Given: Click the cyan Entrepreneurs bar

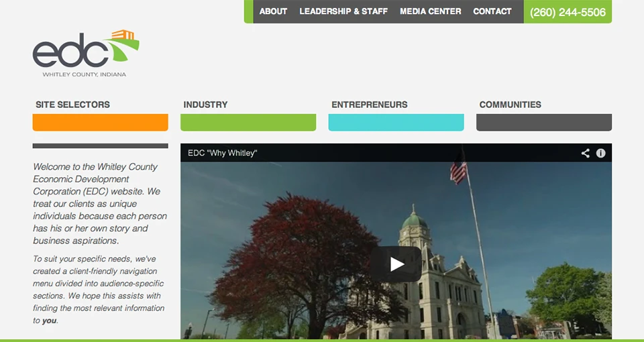Looking at the screenshot, I should [396, 123].
